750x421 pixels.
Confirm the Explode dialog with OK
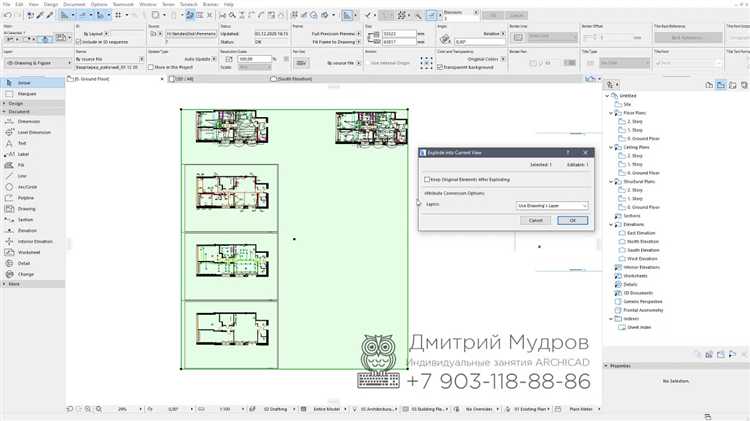[x=573, y=221]
